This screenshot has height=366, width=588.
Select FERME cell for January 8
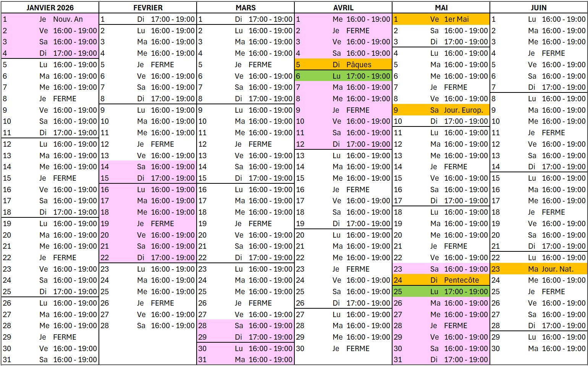point(65,99)
